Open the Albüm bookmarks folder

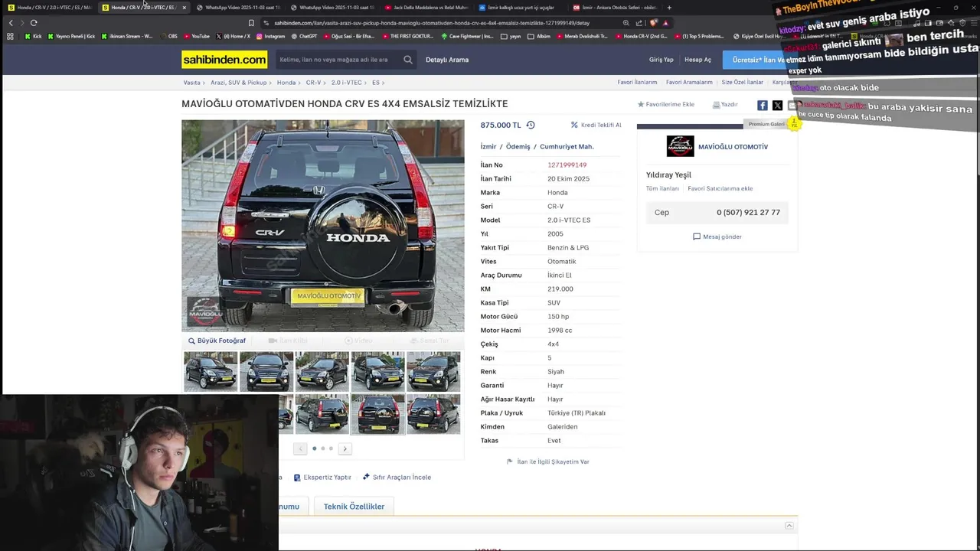coord(539,36)
